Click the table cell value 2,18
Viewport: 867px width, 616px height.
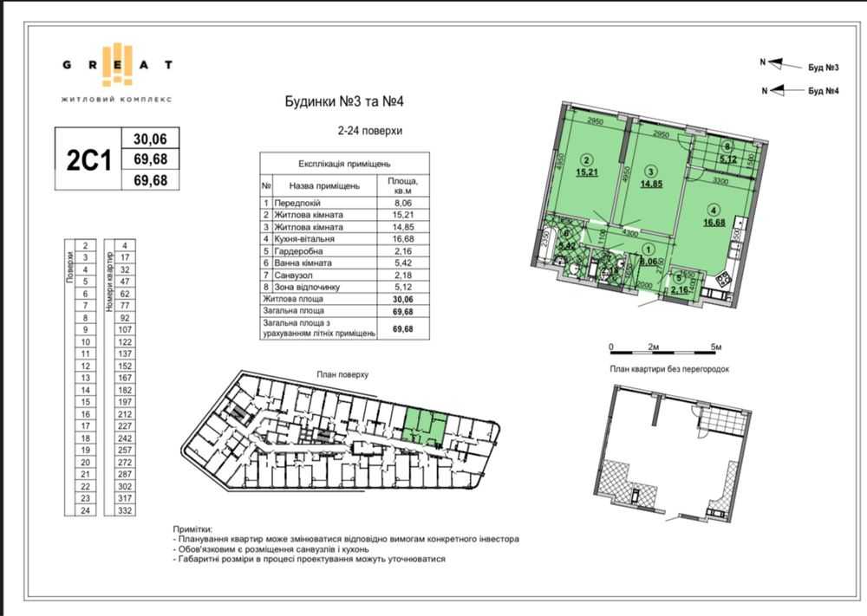(402, 276)
